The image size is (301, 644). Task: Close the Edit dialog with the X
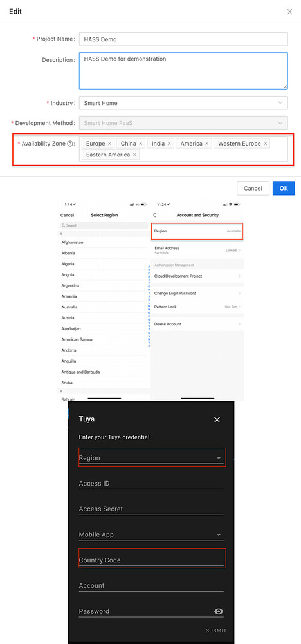[289, 12]
